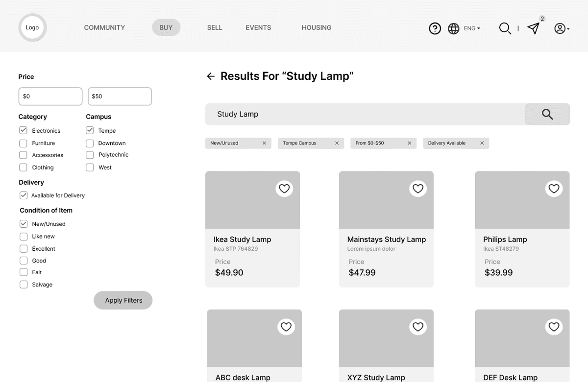Check the Furniture category checkbox

coord(23,143)
